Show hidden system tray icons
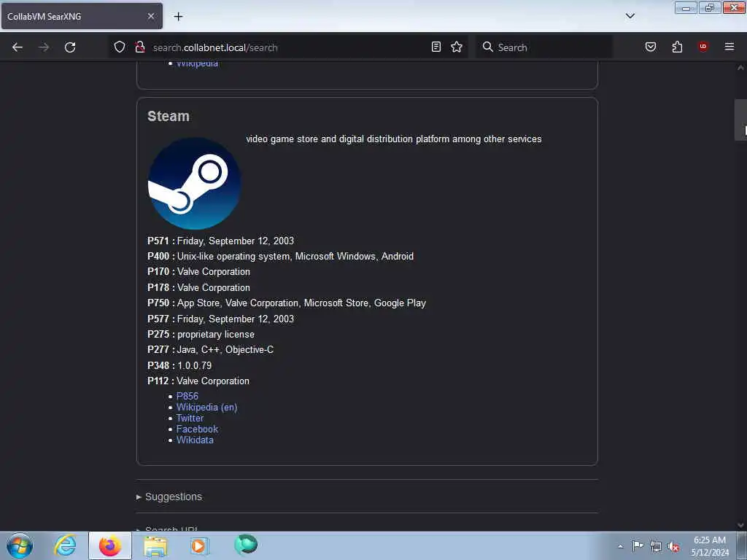747x560 pixels. pos(620,546)
